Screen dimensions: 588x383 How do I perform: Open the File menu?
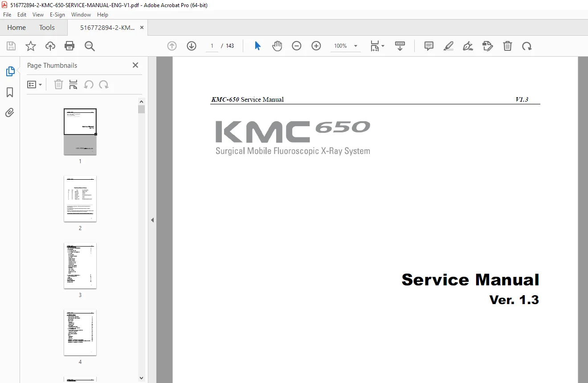[7, 15]
